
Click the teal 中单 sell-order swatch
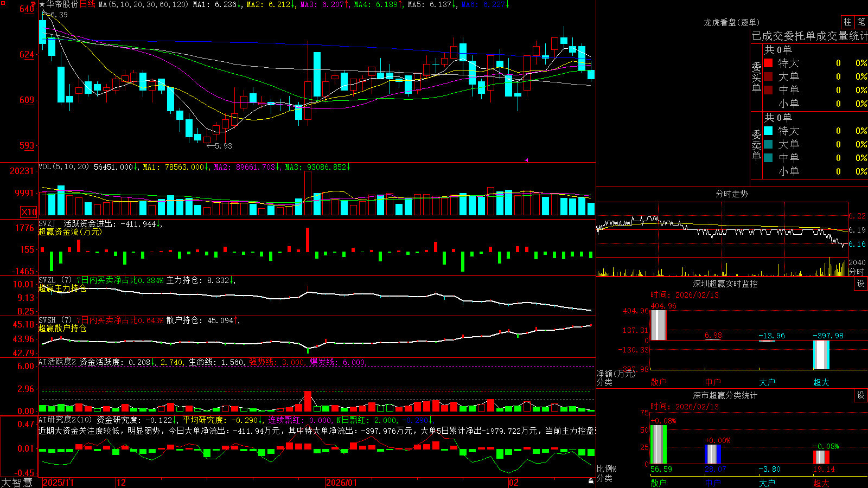[768, 157]
